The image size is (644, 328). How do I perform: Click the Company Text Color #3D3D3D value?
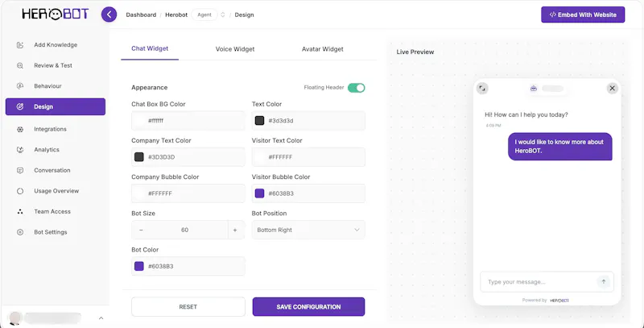pos(162,157)
